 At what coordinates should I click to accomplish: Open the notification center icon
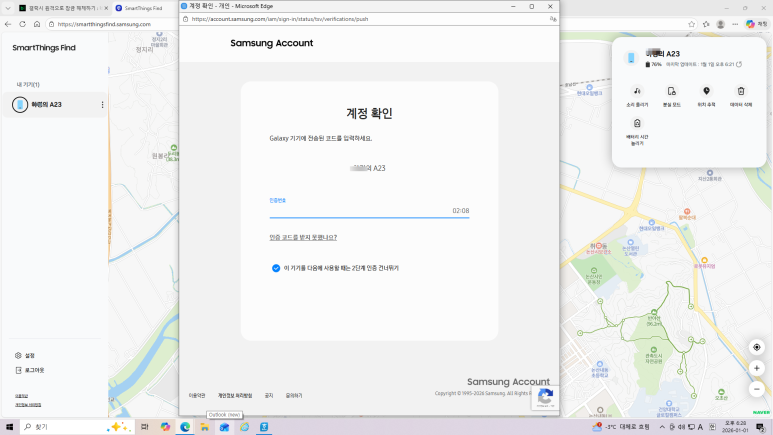760,427
